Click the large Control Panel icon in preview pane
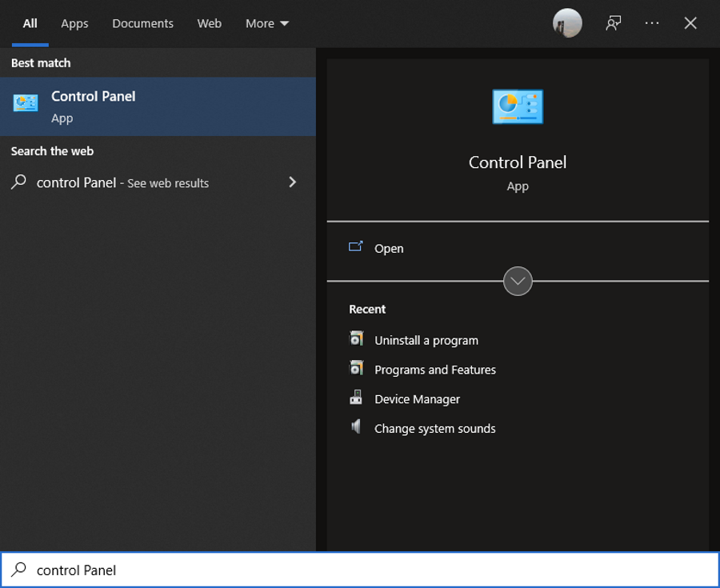This screenshot has height=588, width=720. [x=518, y=106]
